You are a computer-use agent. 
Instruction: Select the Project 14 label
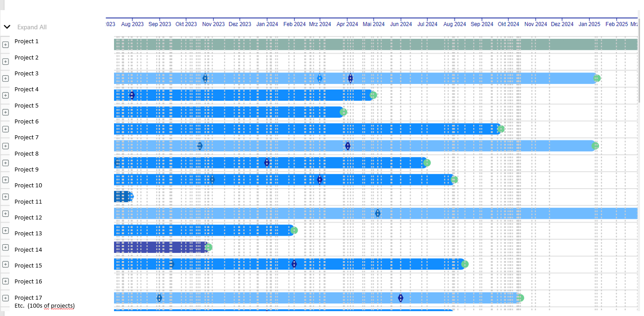point(28,250)
